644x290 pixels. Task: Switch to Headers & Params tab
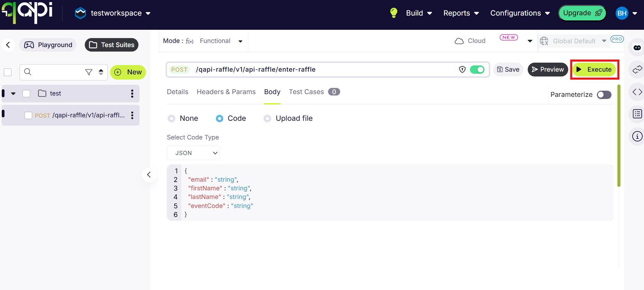(x=226, y=92)
